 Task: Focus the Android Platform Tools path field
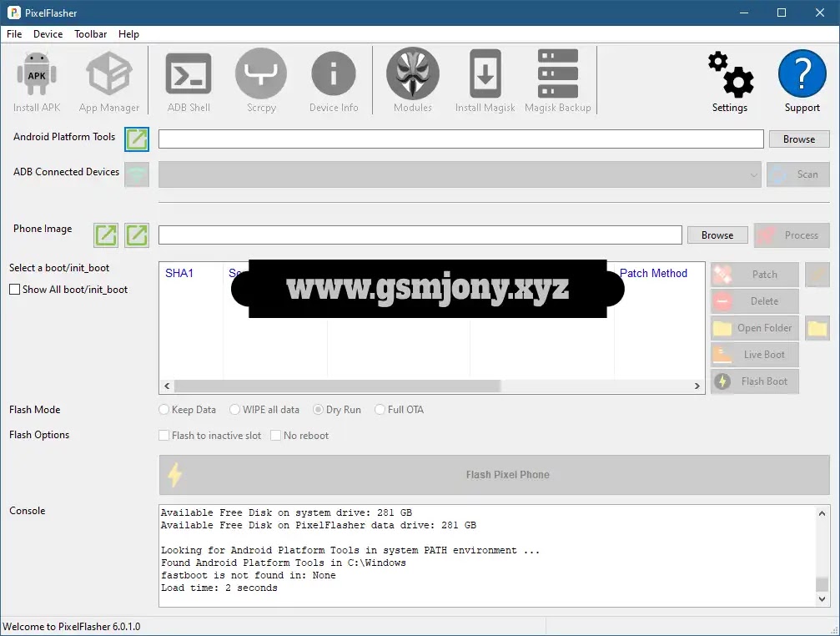point(460,139)
